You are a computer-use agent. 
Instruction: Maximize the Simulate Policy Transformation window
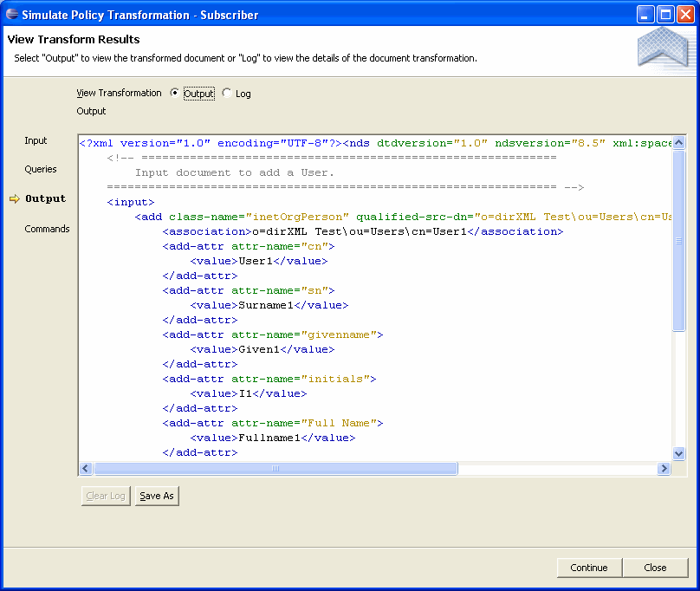665,14
